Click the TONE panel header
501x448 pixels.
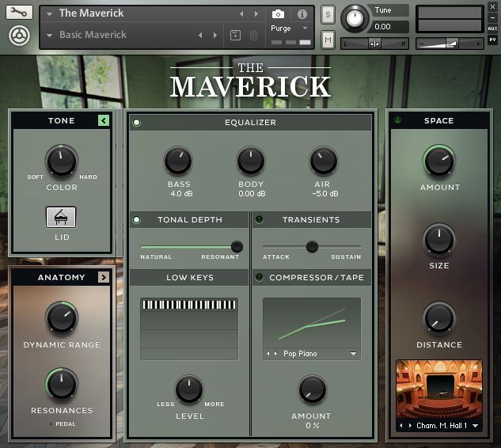[62, 120]
